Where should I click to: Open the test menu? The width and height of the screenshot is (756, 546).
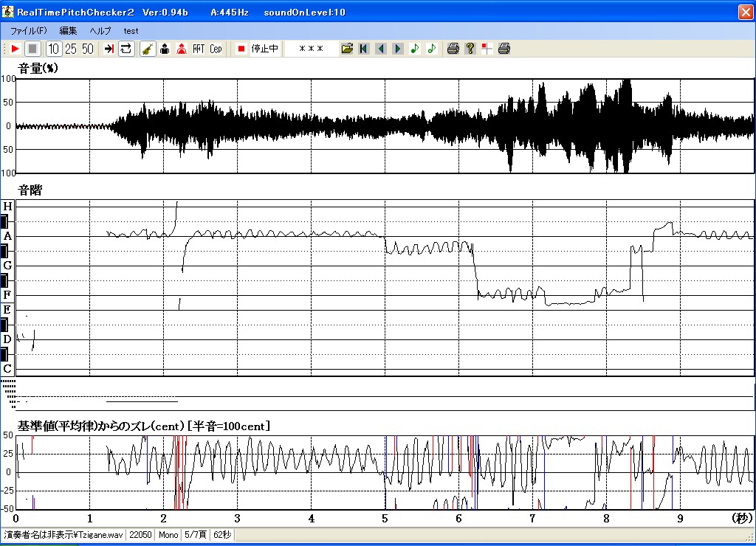pos(131,31)
